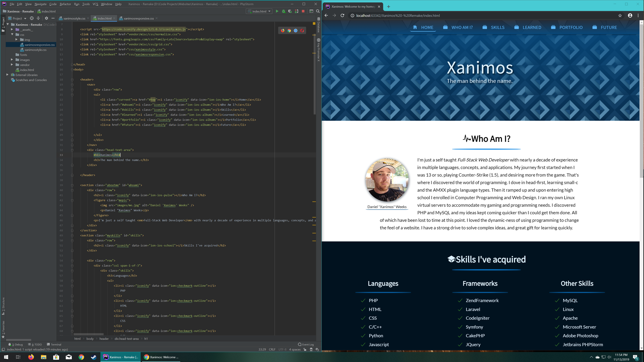Click the Debug bug icon in toolbar
The width and height of the screenshot is (644, 362).
click(x=283, y=11)
